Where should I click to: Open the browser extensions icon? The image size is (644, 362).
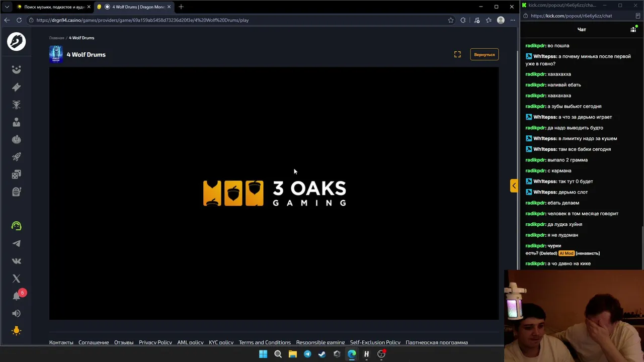(x=463, y=20)
